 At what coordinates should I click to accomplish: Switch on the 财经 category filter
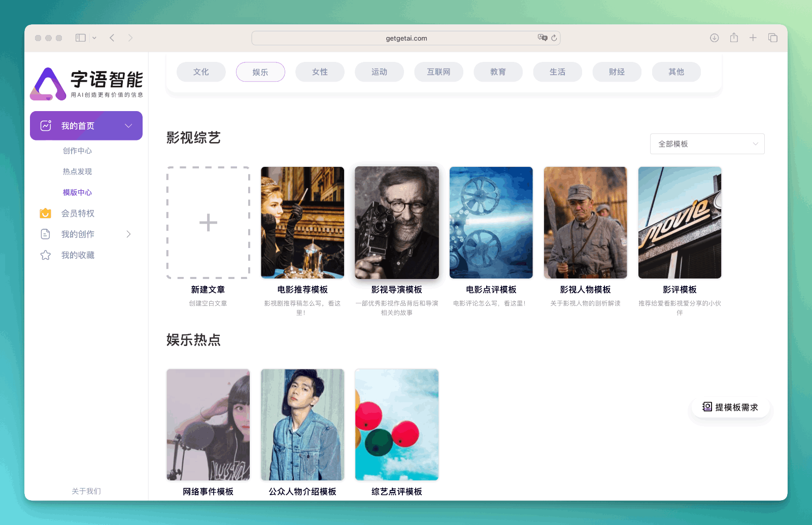point(617,72)
